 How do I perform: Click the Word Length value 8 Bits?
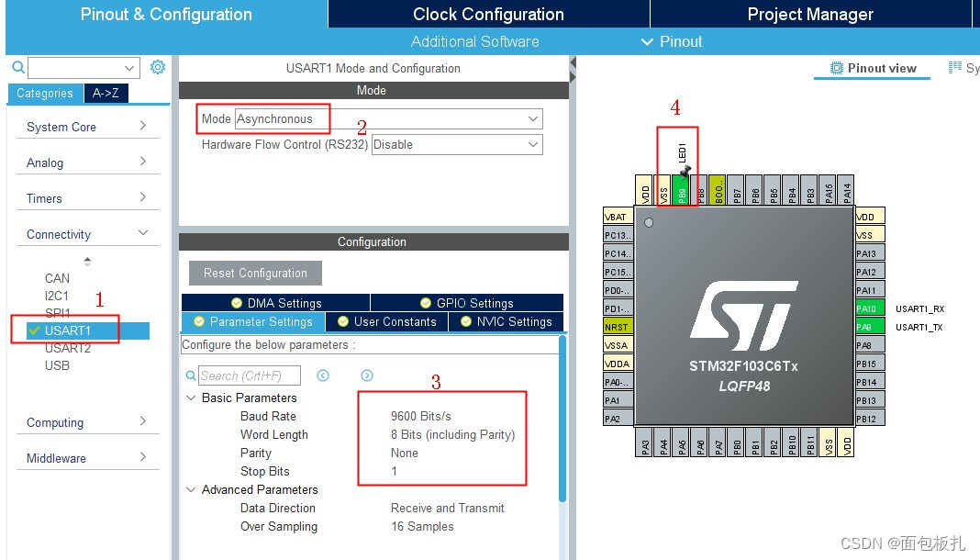(452, 434)
